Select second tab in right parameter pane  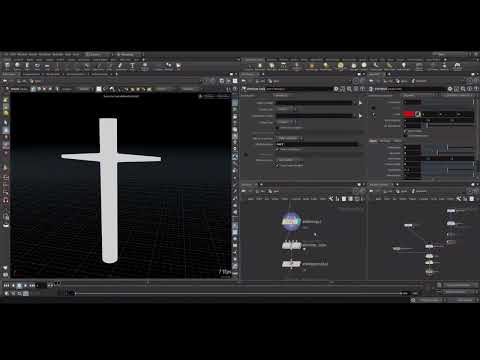[x=385, y=141]
